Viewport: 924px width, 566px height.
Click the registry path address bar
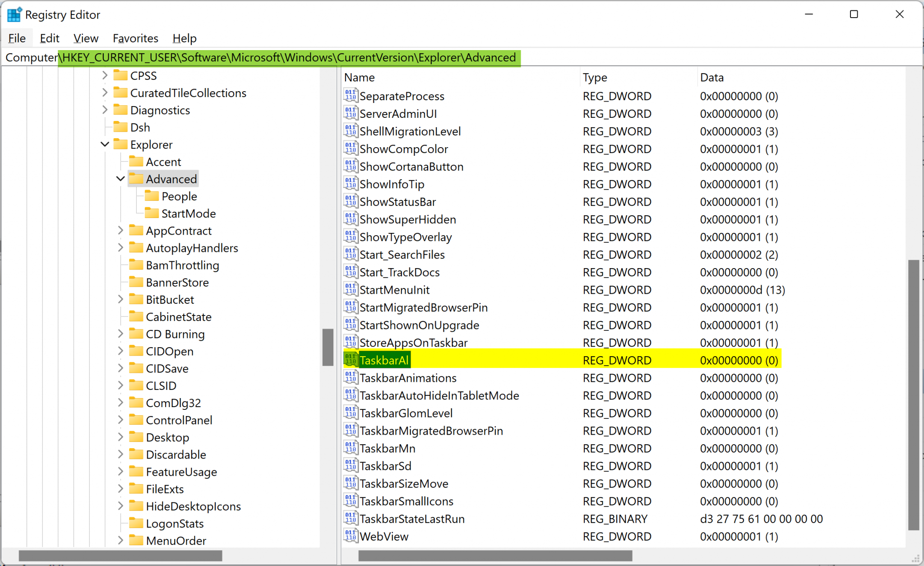(x=462, y=57)
